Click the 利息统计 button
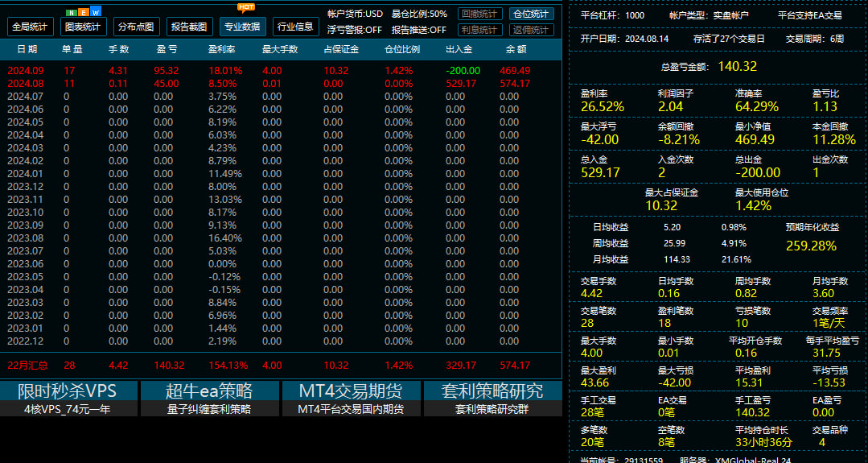The image size is (868, 463). [480, 30]
